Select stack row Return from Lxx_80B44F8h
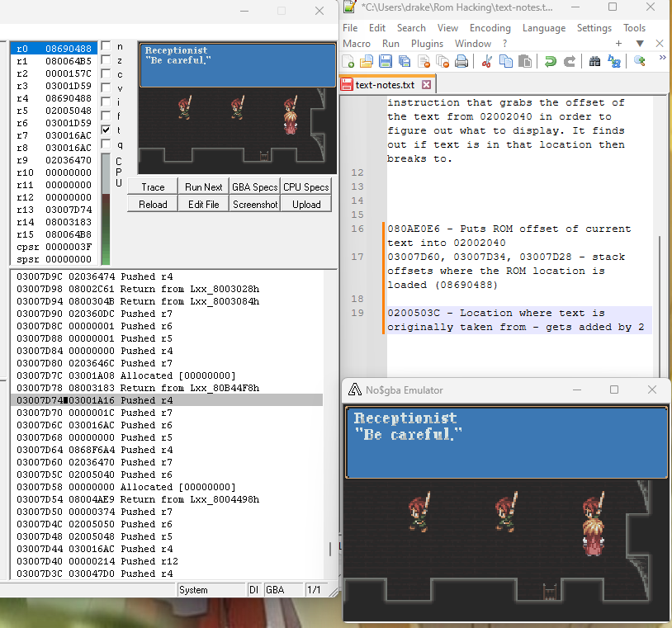This screenshot has height=628, width=672. [167, 388]
